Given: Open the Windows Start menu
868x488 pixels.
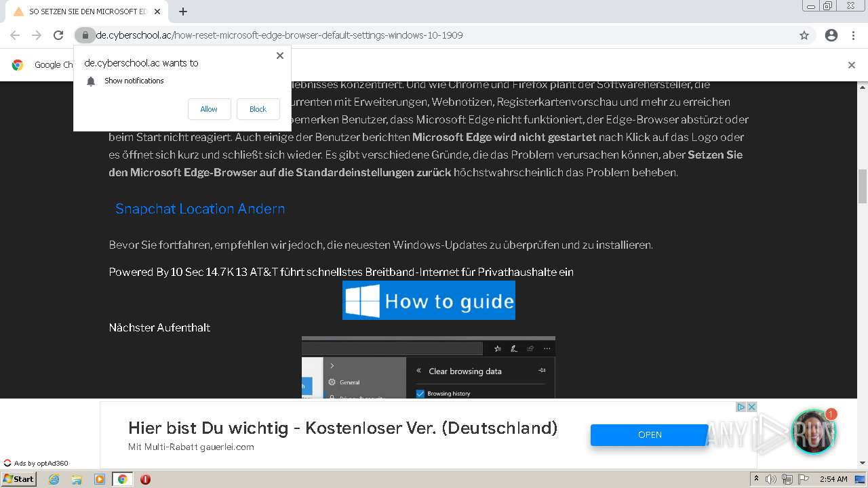Looking at the screenshot, I should 18,479.
